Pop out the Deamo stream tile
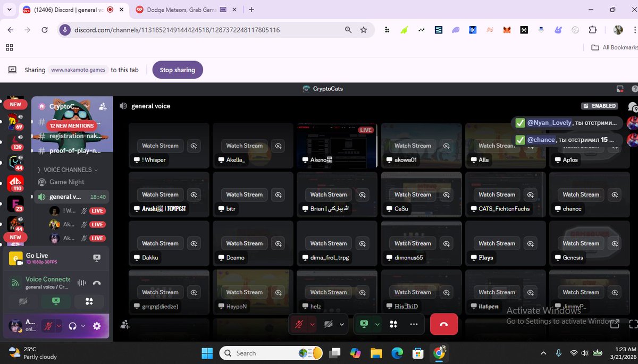This screenshot has width=638, height=364. point(279,243)
